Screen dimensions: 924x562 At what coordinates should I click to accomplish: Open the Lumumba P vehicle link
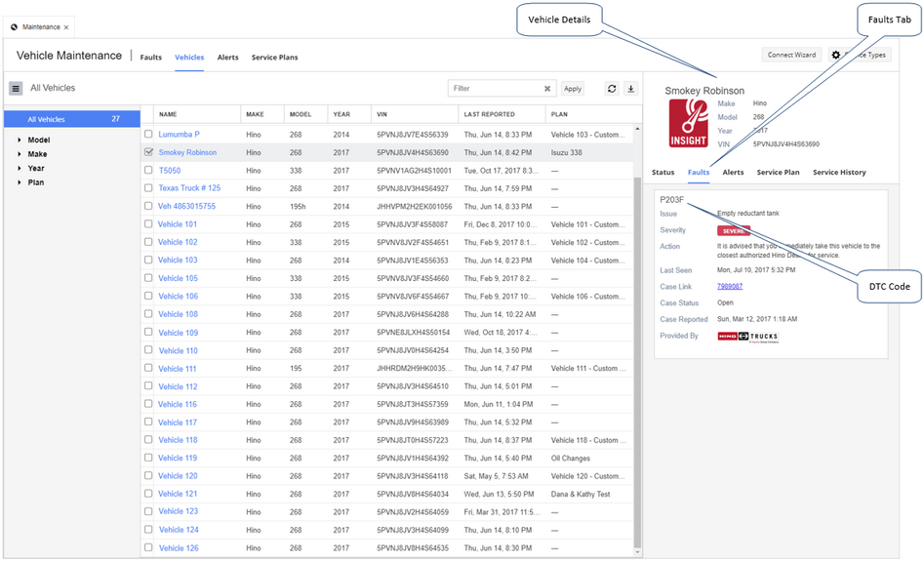(x=180, y=135)
